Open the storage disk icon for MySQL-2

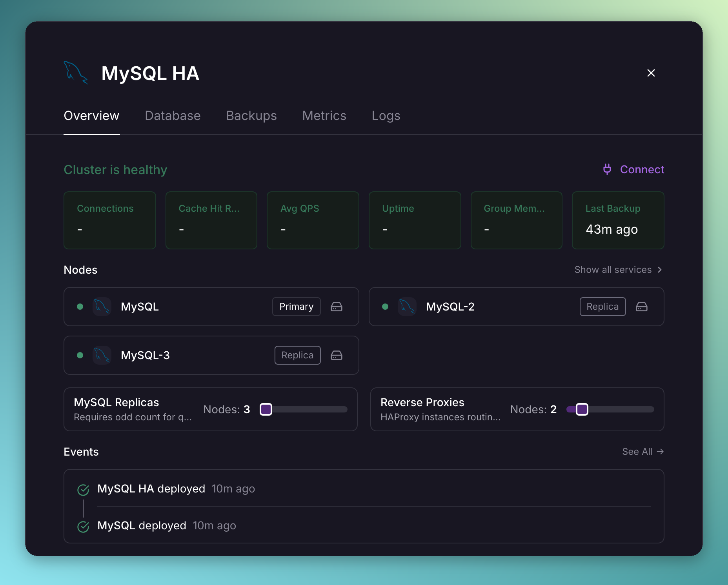coord(642,307)
